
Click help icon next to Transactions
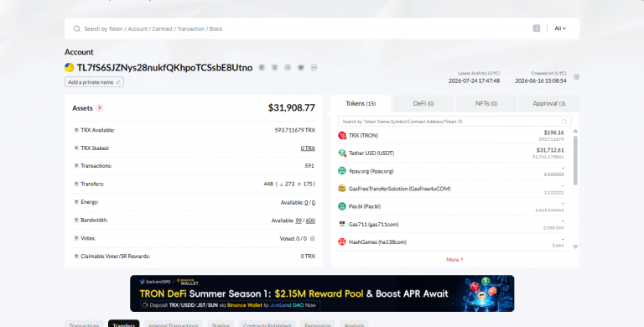pyautogui.click(x=76, y=166)
